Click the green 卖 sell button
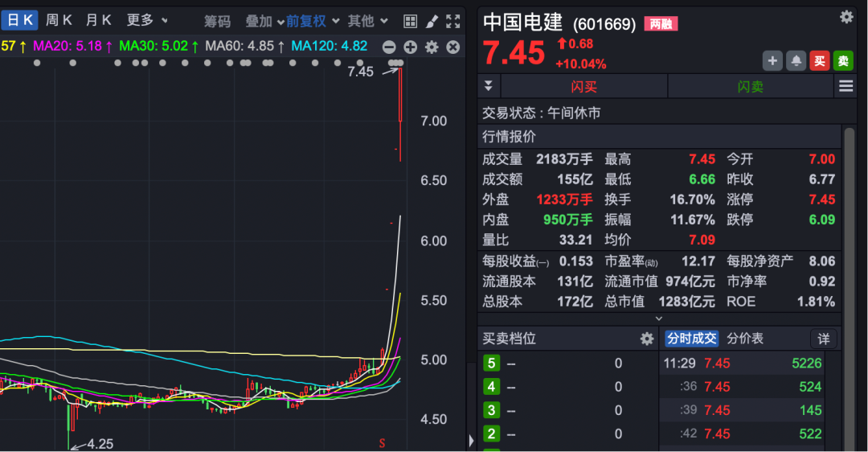Viewport: 868px width, 452px height. [843, 60]
